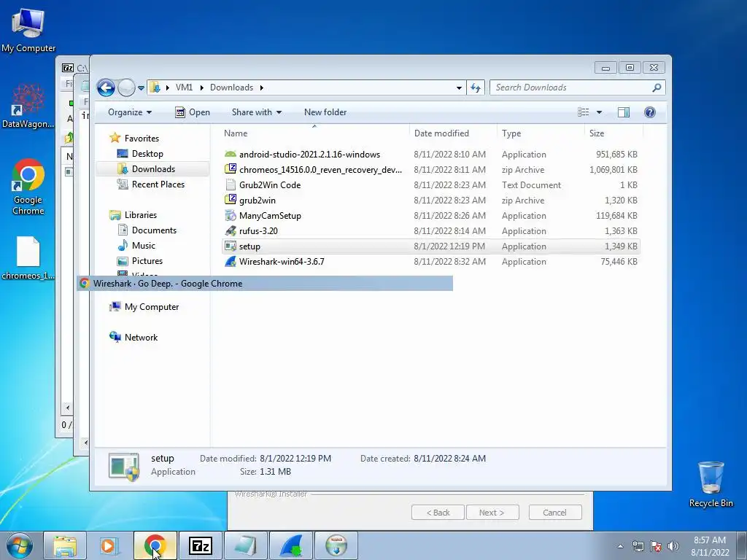Screen dimensions: 747x560
Task: Open Explorer Help
Action: (x=650, y=112)
